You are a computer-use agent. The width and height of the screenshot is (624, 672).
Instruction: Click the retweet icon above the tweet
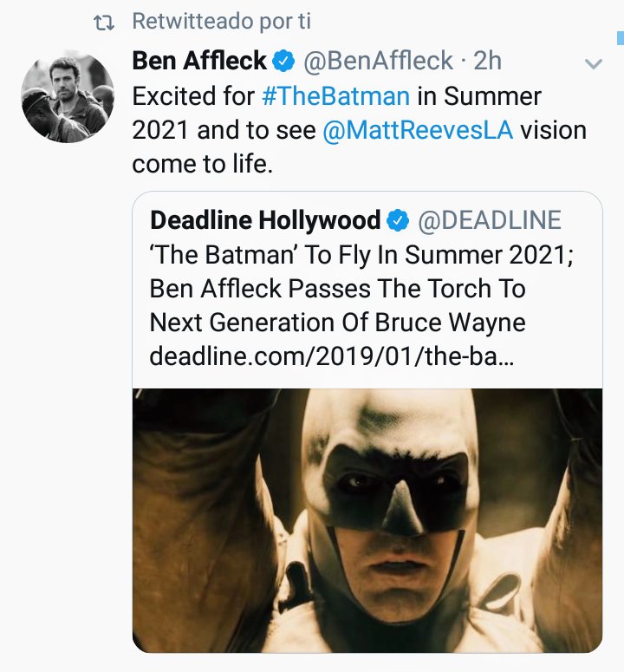[x=104, y=23]
